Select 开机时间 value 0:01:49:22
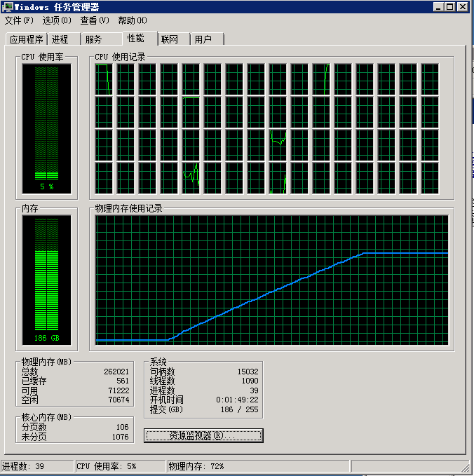This screenshot has width=474, height=476. tap(237, 400)
